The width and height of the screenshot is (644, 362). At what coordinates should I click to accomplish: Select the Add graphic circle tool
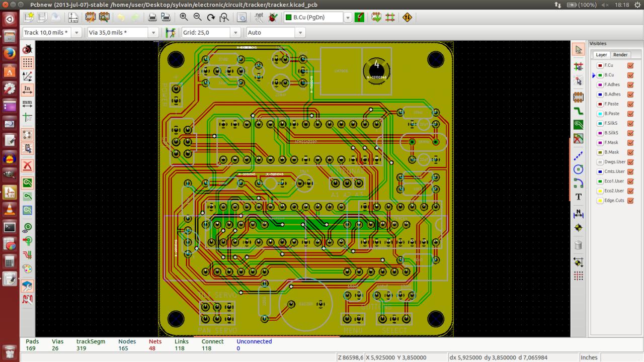click(x=579, y=169)
